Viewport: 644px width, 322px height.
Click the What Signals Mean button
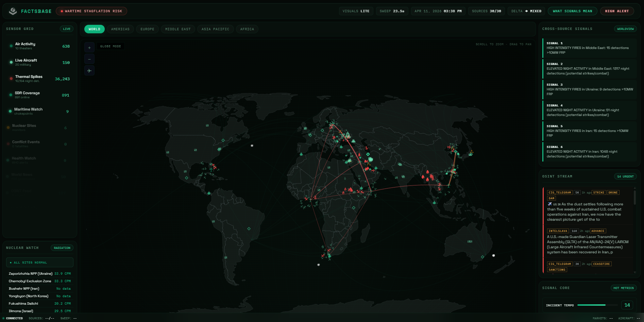point(572,11)
